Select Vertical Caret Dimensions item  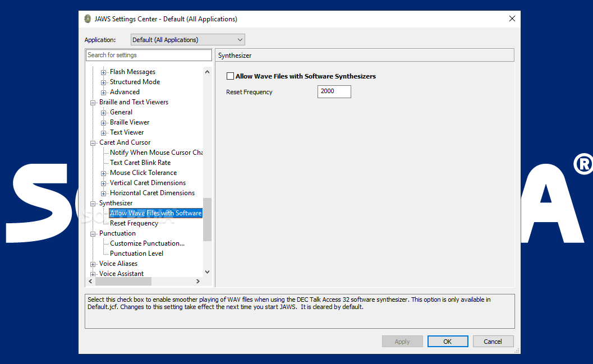(148, 183)
